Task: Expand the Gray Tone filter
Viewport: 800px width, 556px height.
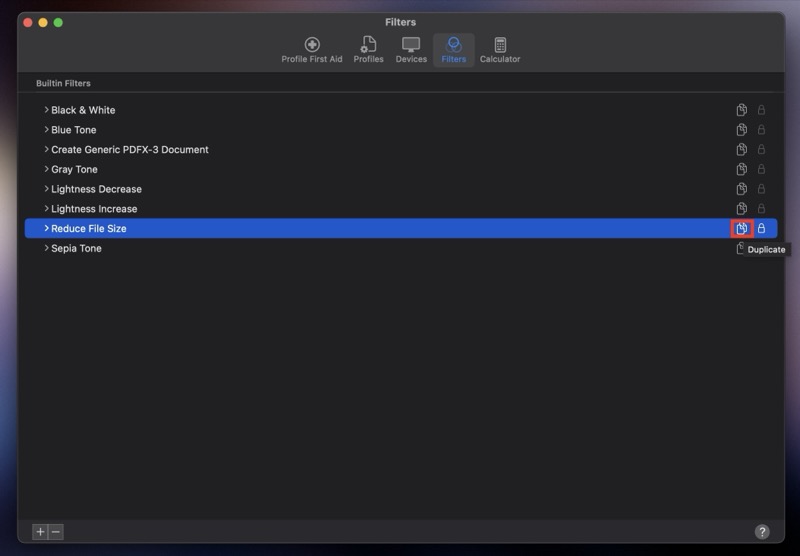Action: 46,169
